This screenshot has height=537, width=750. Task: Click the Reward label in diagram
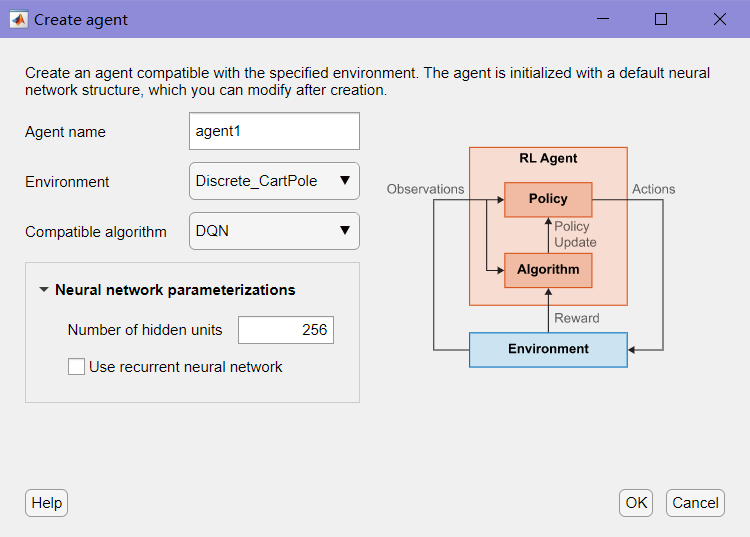point(577,318)
